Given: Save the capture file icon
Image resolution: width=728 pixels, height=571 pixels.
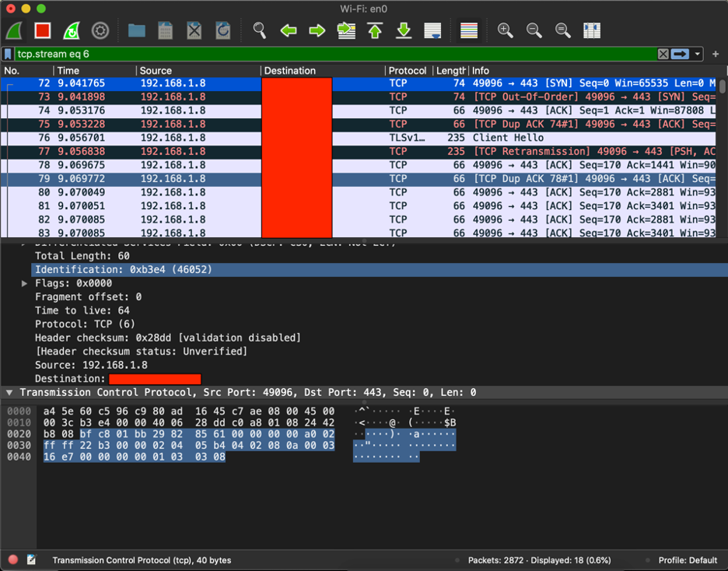Looking at the screenshot, I should (166, 30).
